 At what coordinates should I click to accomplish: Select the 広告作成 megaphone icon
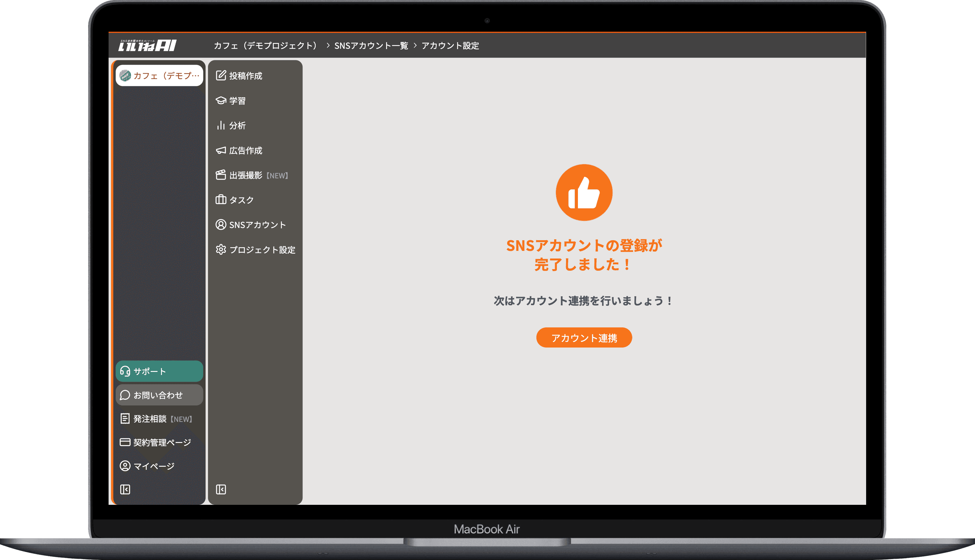click(221, 150)
